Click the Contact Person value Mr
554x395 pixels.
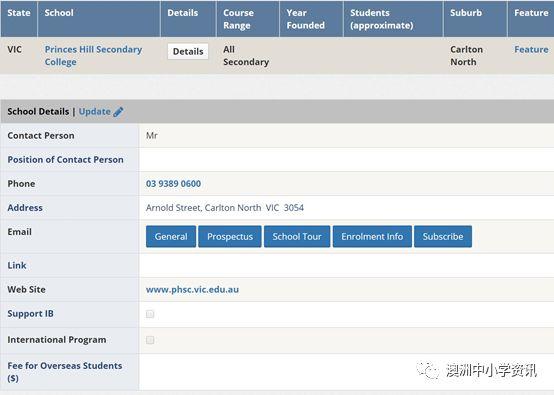tap(152, 136)
